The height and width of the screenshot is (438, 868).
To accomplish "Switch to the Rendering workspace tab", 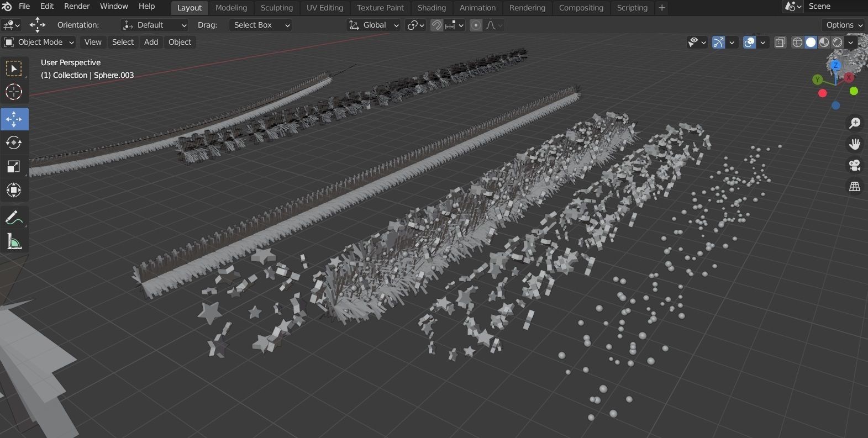I will point(527,8).
